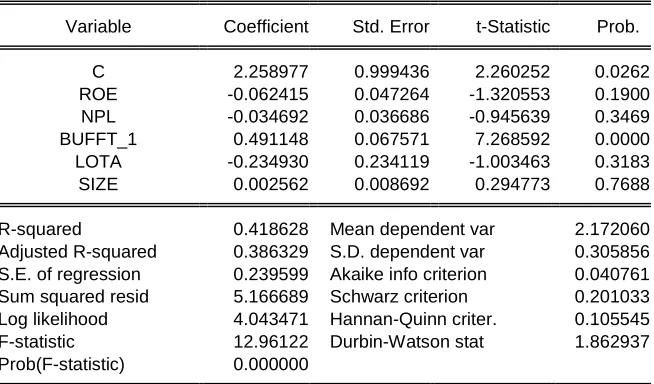
Task: Select BUFFT_1 t-statistic value 7.268592
Action: (513, 139)
